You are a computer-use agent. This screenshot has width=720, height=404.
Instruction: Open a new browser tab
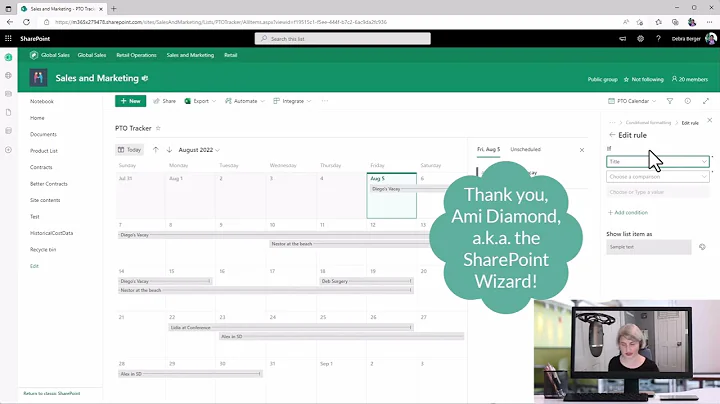click(113, 8)
